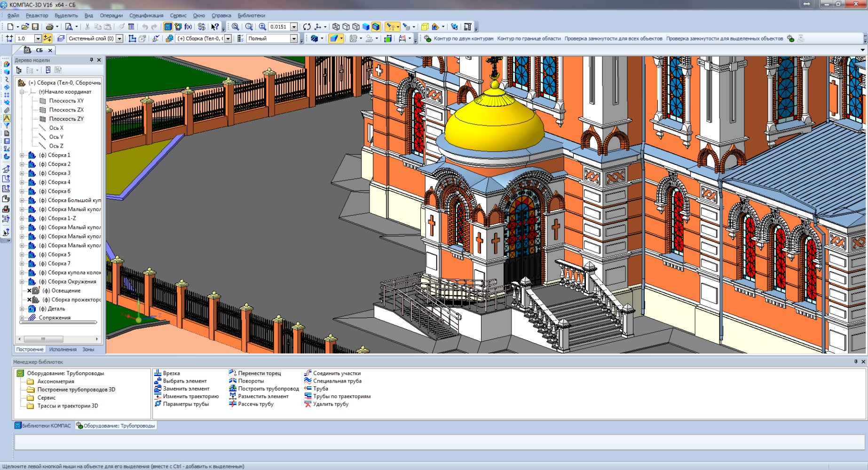Open the Операции menu
The image size is (868, 470).
click(111, 16)
